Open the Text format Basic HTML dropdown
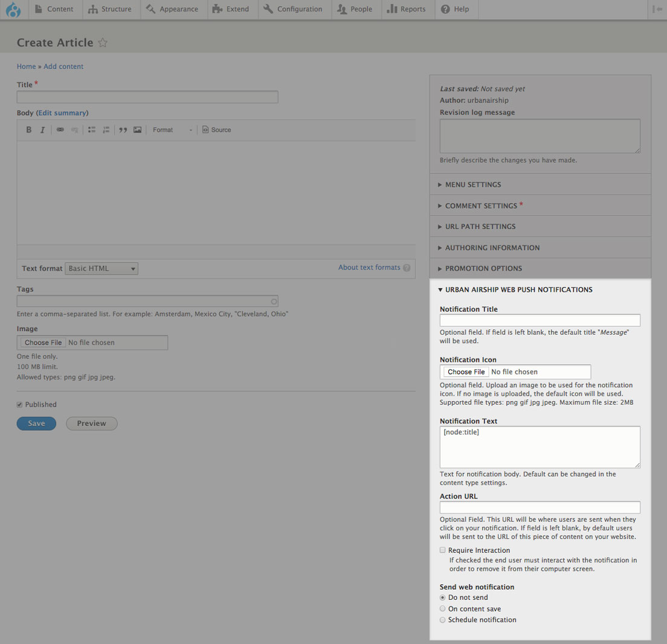This screenshot has width=667, height=644. (x=101, y=268)
